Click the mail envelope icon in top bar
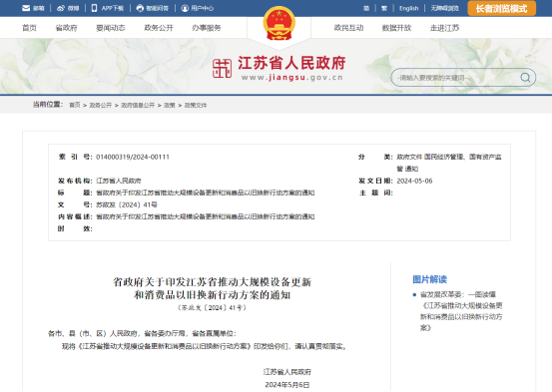This screenshot has height=392, width=552. pyautogui.click(x=26, y=8)
